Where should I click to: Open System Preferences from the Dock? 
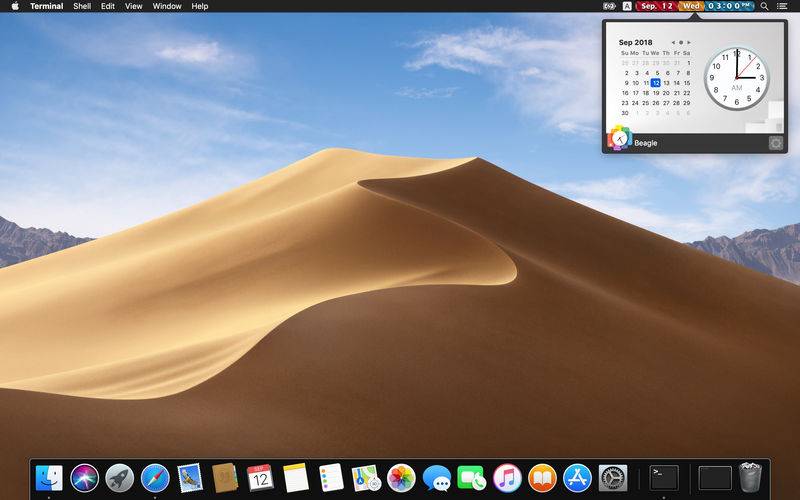[x=612, y=478]
